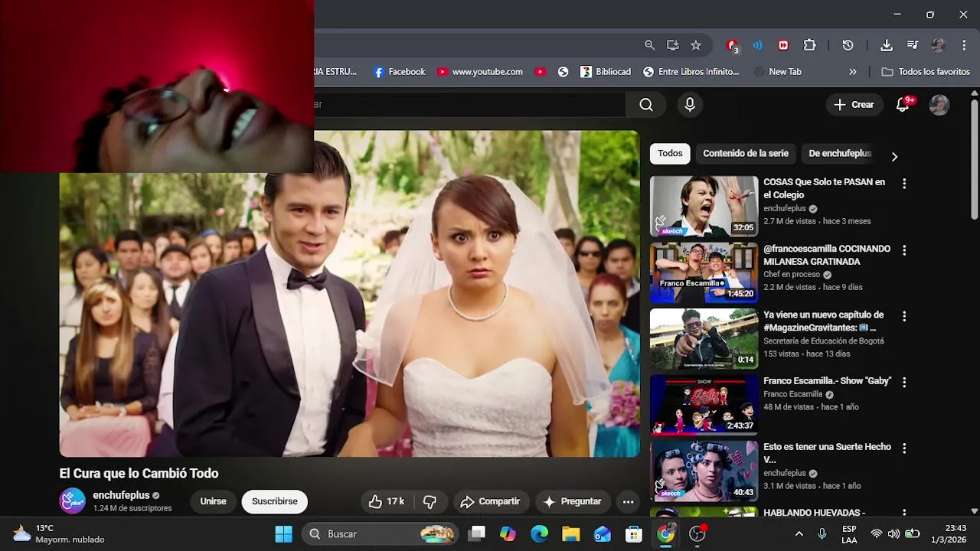This screenshot has width=980, height=551.
Task: Open the 0:14 MagazineGravitantes thumbnail
Action: pyautogui.click(x=704, y=339)
